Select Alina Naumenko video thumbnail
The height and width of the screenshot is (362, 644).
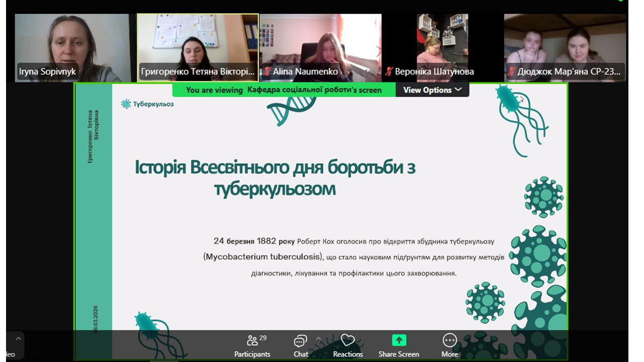click(x=320, y=48)
